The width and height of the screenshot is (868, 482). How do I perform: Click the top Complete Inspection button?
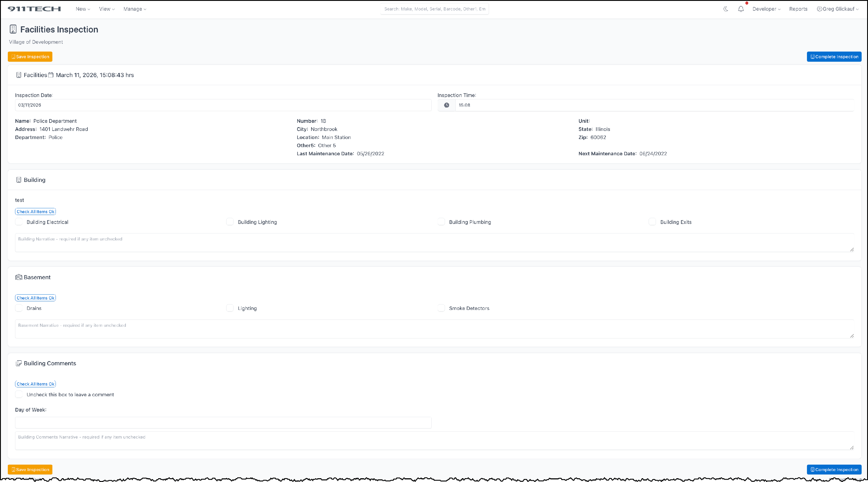point(834,57)
